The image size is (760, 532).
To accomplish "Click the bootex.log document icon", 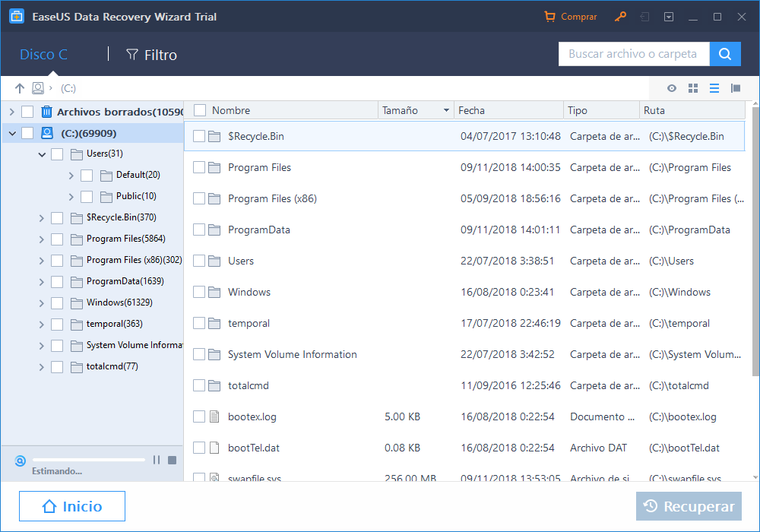I will [x=214, y=416].
